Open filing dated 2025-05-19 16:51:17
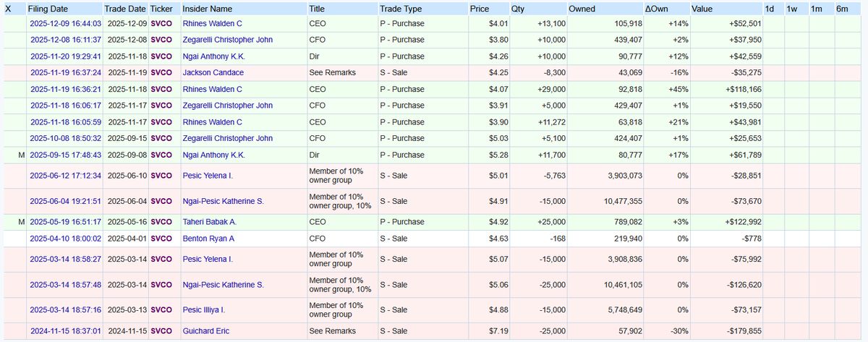868x342 pixels. click(65, 221)
